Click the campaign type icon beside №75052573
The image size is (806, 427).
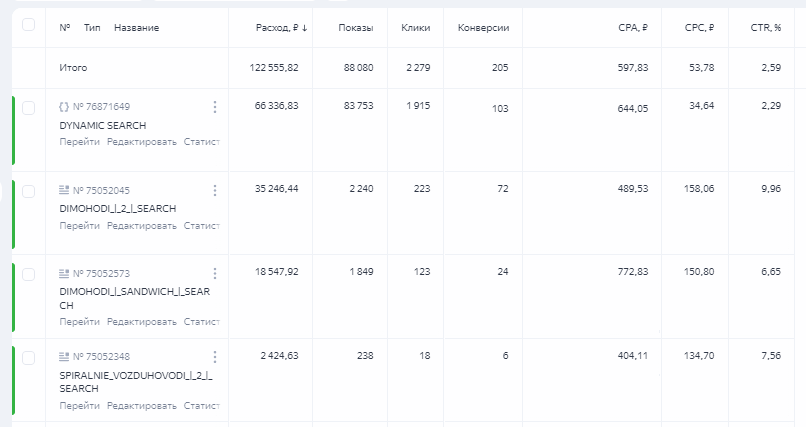(x=64, y=273)
